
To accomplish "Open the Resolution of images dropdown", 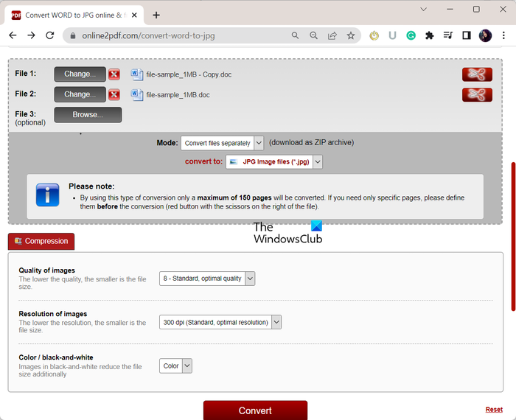I will tap(220, 322).
